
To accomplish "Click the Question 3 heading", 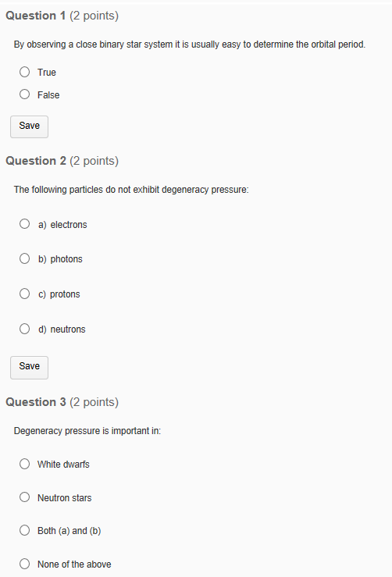I will tap(62, 402).
